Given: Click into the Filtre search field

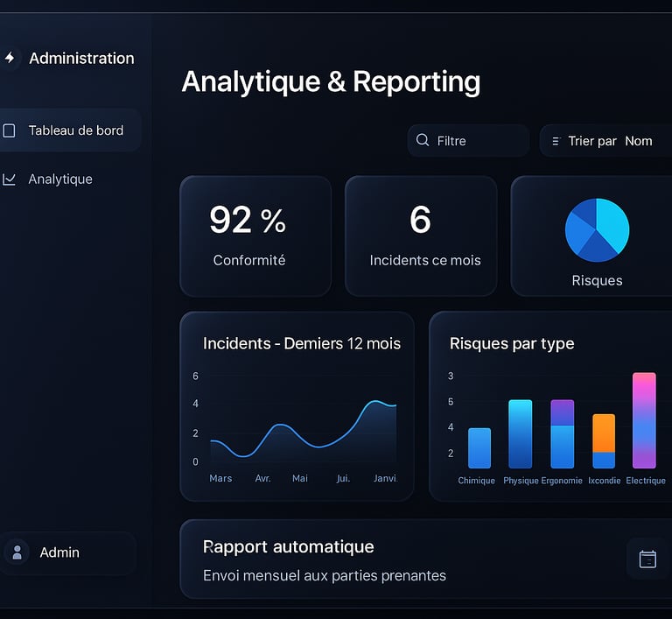Looking at the screenshot, I should (468, 141).
